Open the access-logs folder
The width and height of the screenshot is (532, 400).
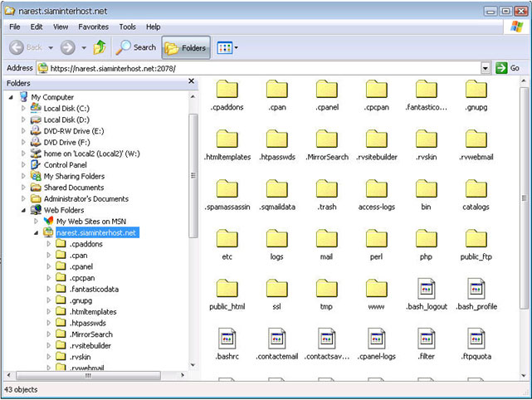click(x=376, y=190)
